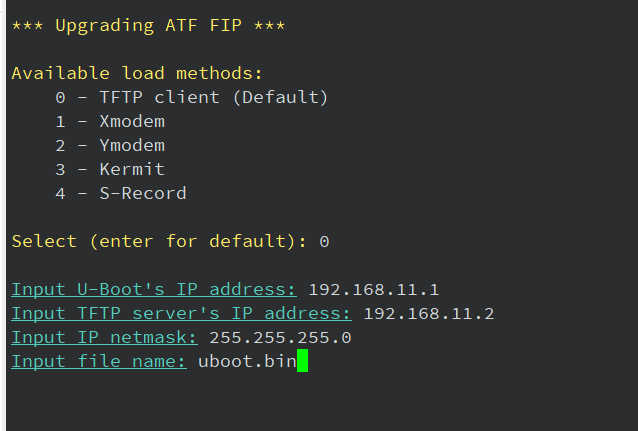
Task: Click the "Input file name:" underlined prompt
Action: (98, 361)
